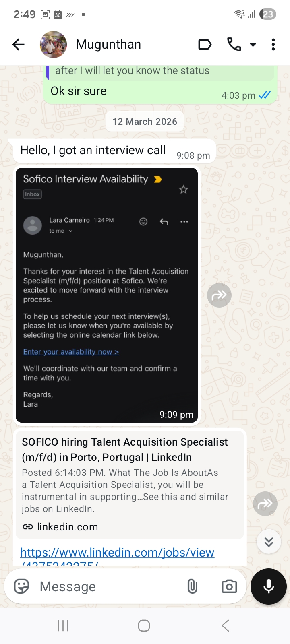Open the camera from the message bar
The height and width of the screenshot is (644, 290).
(229, 586)
